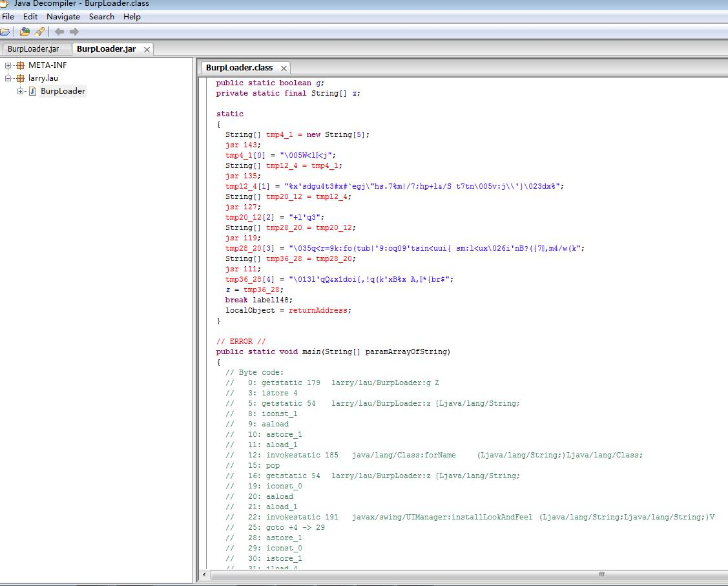This screenshot has width=728, height=586.
Task: Click the Search flashlight toolbar icon
Action: [x=39, y=32]
